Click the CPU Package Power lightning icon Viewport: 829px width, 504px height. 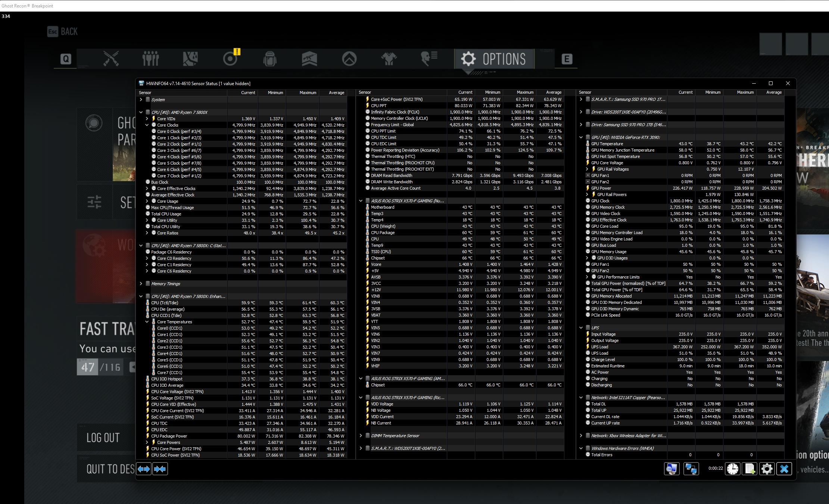[x=147, y=436]
